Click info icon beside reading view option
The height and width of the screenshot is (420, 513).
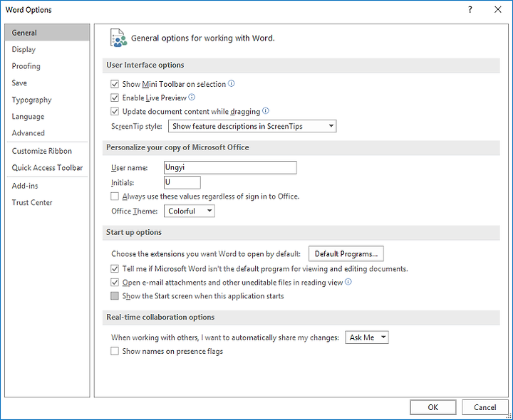coord(348,282)
